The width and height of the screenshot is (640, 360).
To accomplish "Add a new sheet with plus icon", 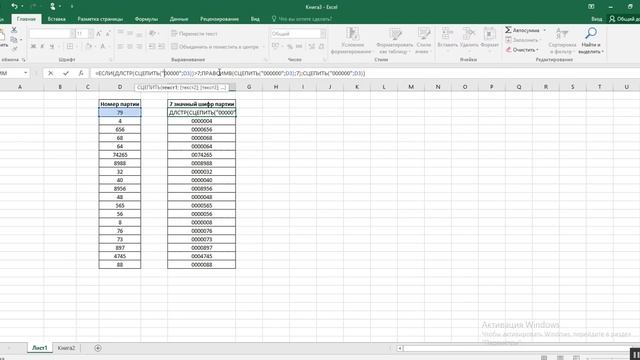I will pyautogui.click(x=98, y=348).
